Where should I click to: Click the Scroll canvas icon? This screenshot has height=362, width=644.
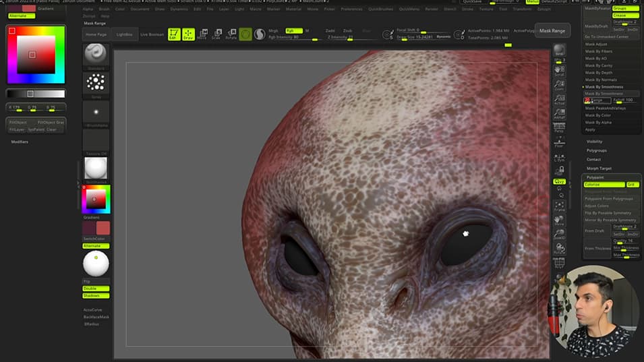pyautogui.click(x=559, y=71)
